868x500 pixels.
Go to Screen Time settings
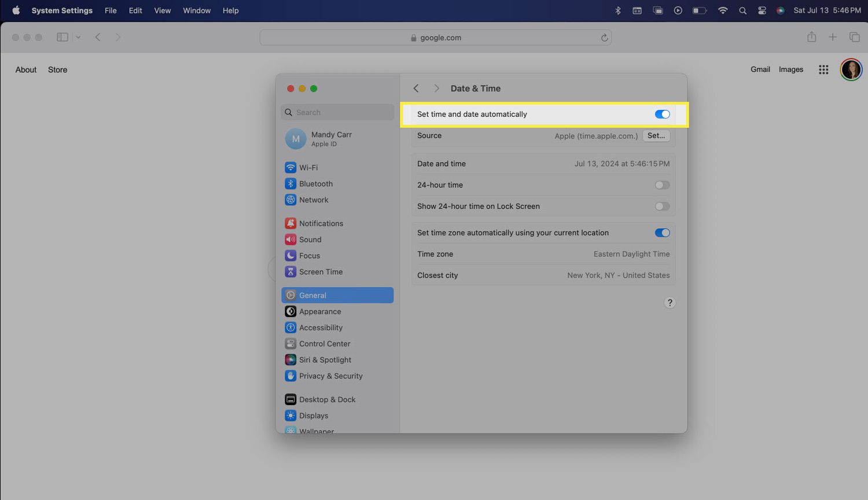pyautogui.click(x=321, y=272)
